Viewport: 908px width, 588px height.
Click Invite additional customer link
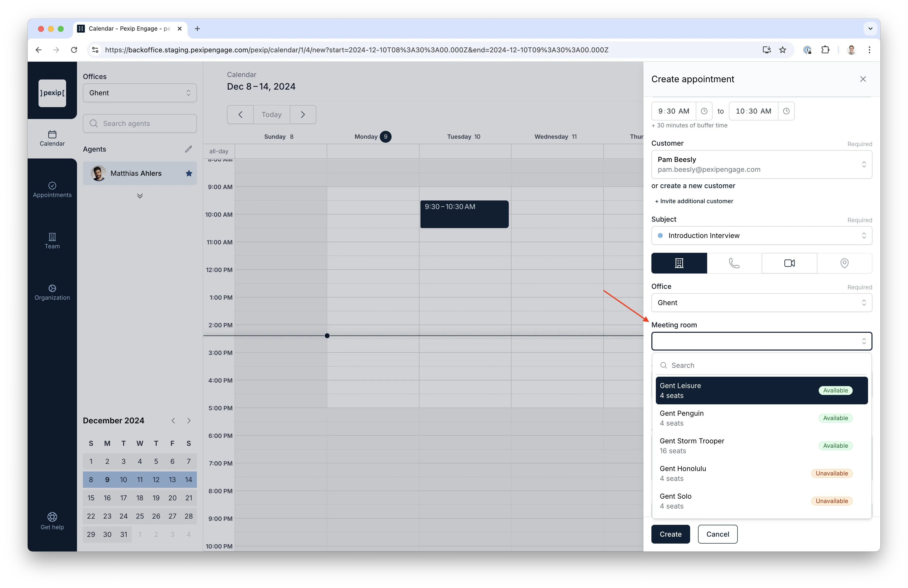(694, 201)
